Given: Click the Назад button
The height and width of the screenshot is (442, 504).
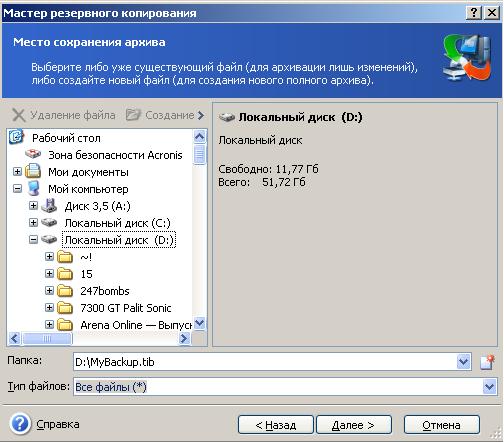Looking at the screenshot, I should point(276,425).
